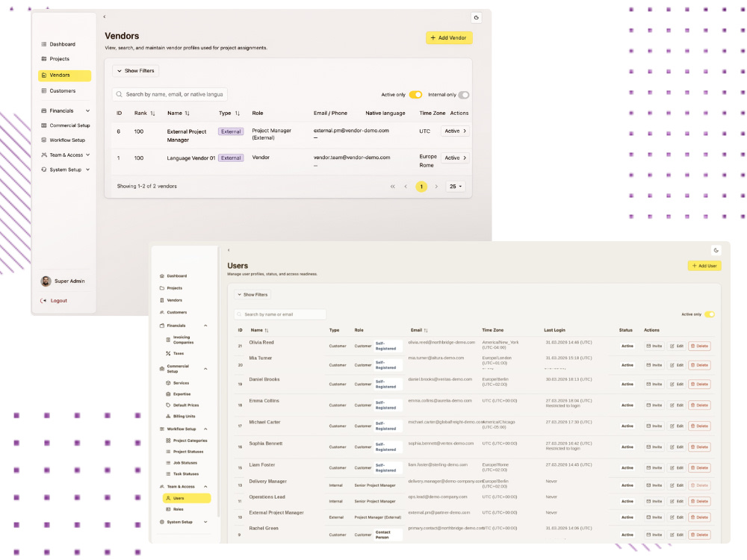Click the vendor search field
Viewport: 747px width, 560px height.
tap(170, 94)
